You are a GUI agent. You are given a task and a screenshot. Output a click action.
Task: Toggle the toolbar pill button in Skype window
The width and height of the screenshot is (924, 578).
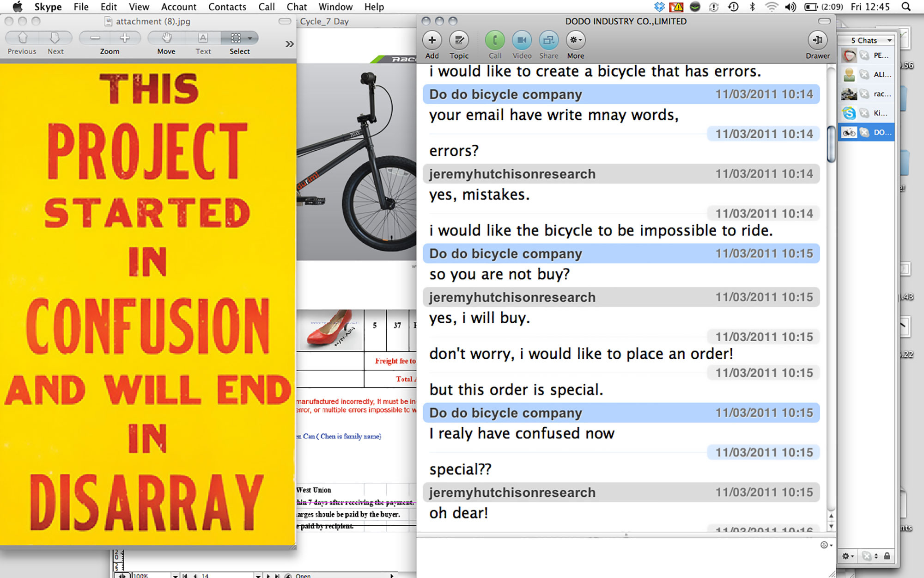[824, 21]
